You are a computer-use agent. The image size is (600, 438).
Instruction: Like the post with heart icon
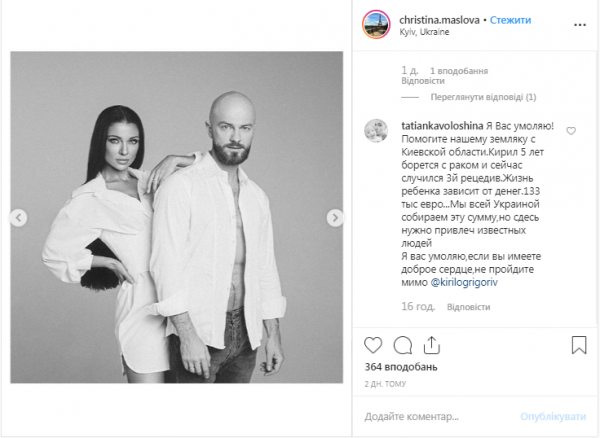(373, 345)
